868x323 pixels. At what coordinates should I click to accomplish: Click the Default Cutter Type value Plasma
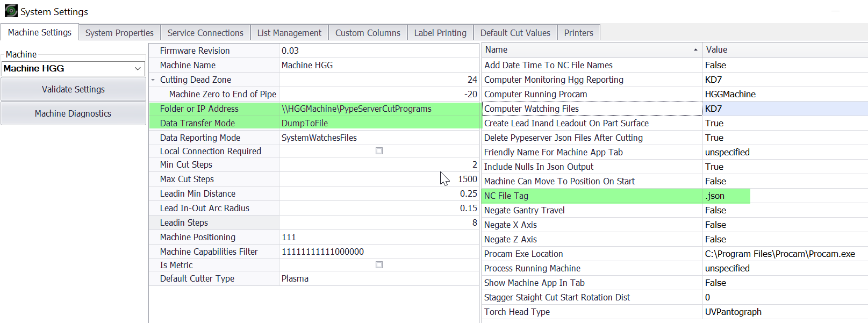coord(295,278)
